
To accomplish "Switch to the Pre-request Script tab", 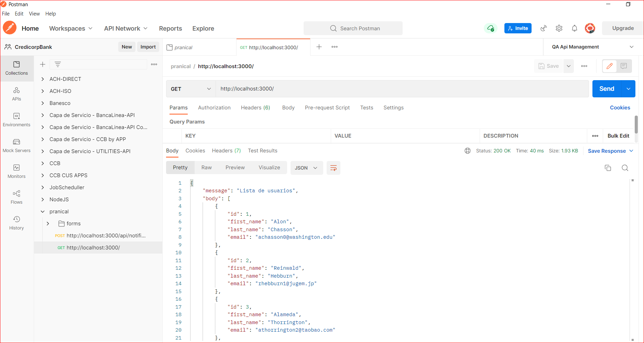I will click(x=327, y=108).
